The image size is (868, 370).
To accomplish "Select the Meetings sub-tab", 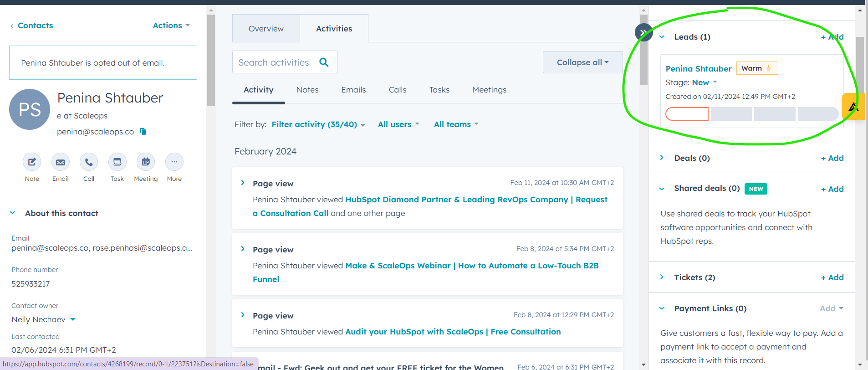I will (490, 90).
